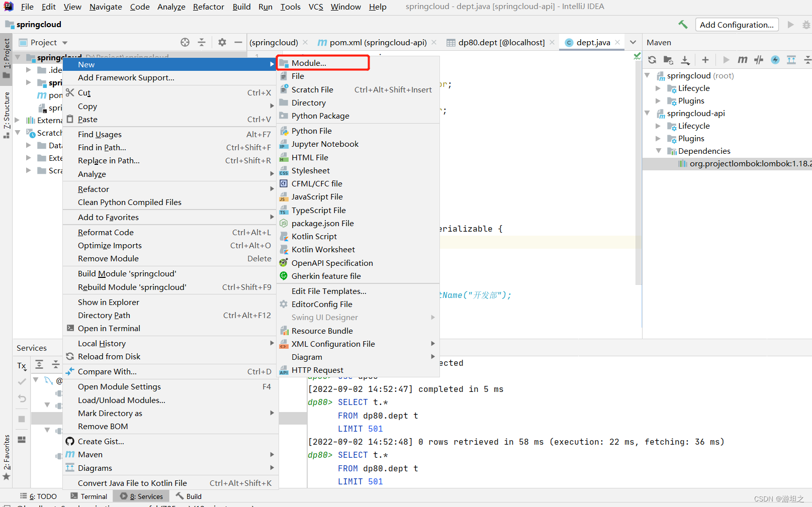Toggle the 2: Favorites side panel
Image resolution: width=812 pixels, height=507 pixels.
[7, 457]
